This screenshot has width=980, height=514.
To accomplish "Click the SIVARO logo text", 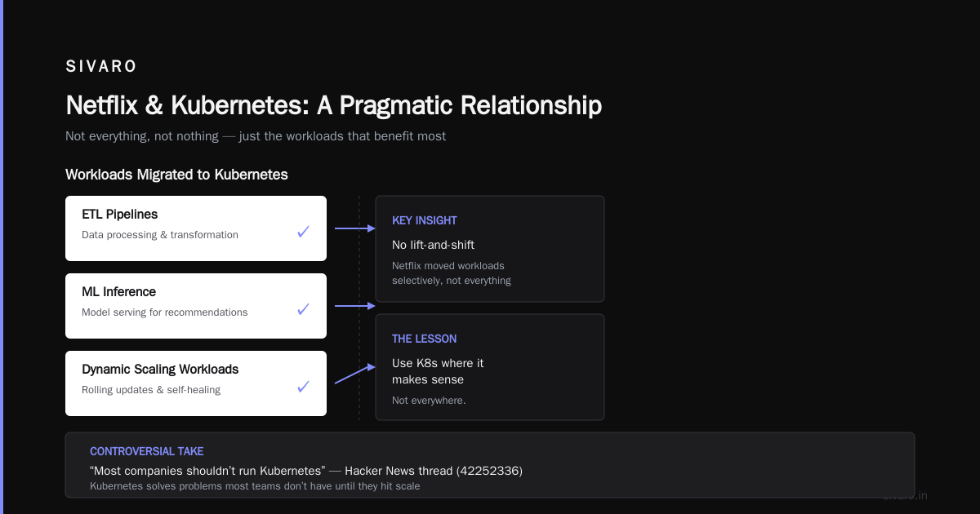I will (101, 66).
